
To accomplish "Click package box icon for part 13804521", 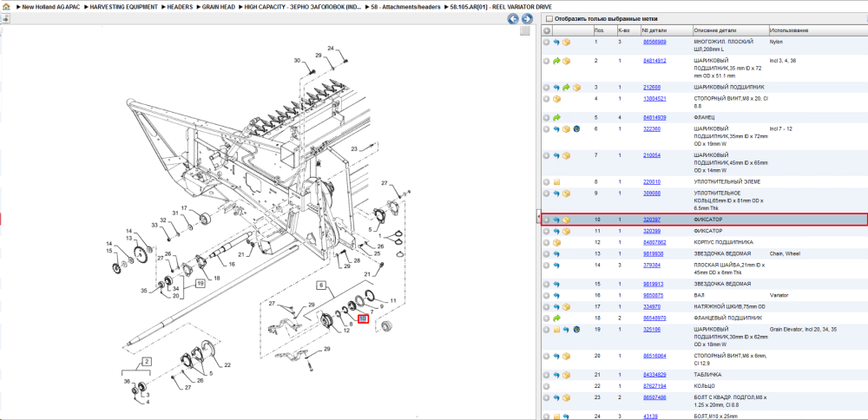I will (x=556, y=99).
